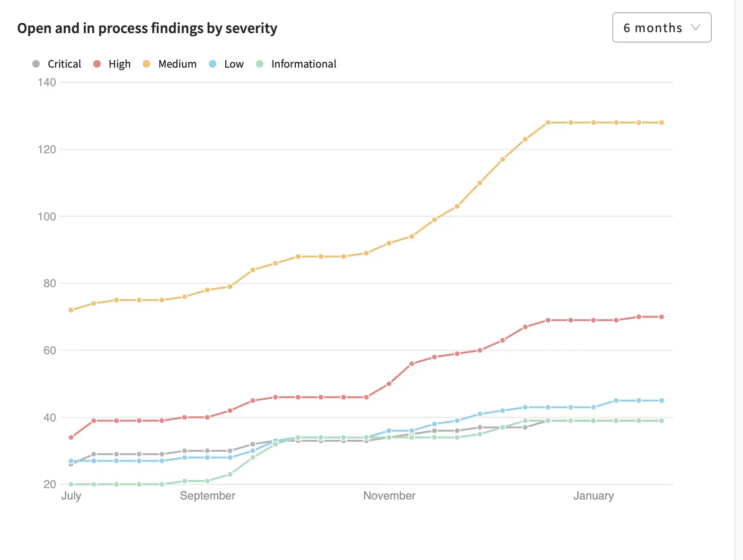Toggle the Critical series legend label
Viewport: 743px width, 560px height.
tap(64, 64)
